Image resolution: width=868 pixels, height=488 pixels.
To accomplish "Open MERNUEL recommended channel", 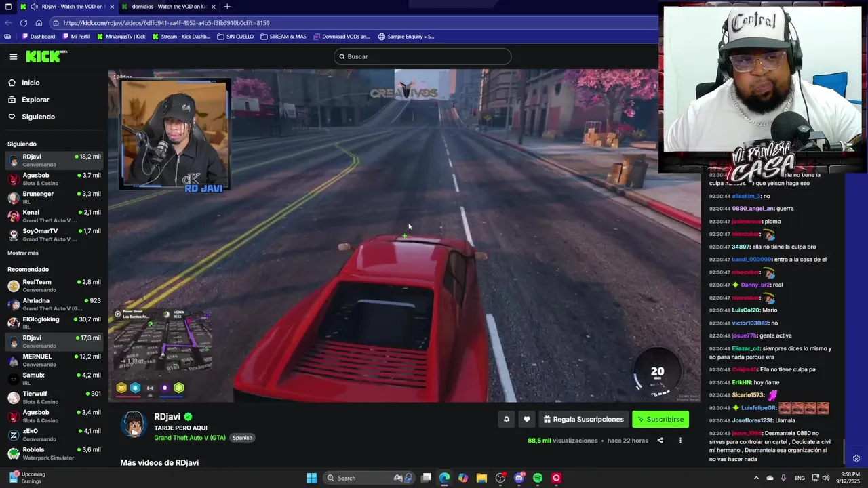I will point(54,361).
